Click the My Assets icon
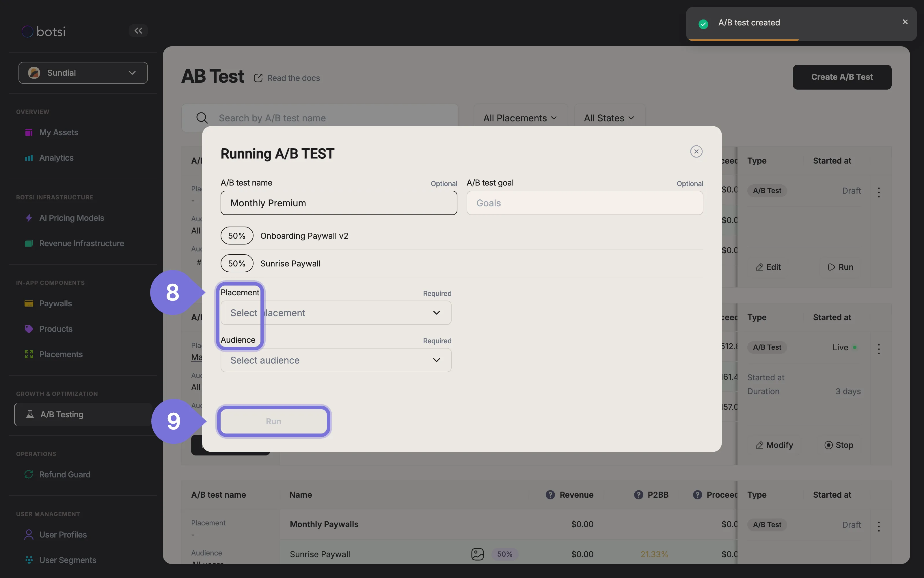The width and height of the screenshot is (924, 578). (29, 132)
